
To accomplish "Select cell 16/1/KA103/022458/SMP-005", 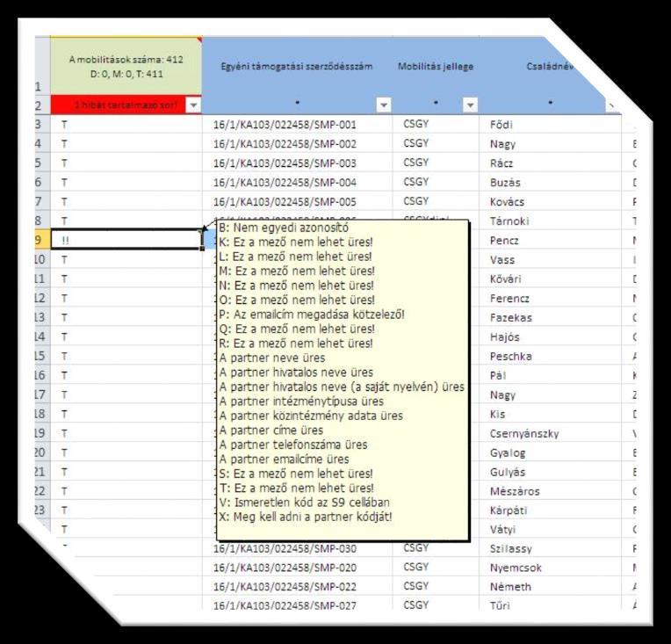I will (298, 202).
